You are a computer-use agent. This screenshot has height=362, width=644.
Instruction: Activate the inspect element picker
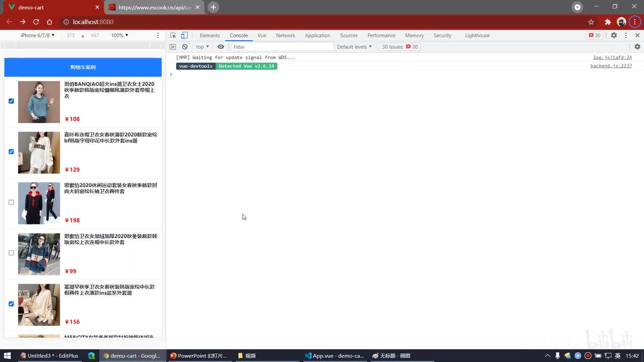173,35
